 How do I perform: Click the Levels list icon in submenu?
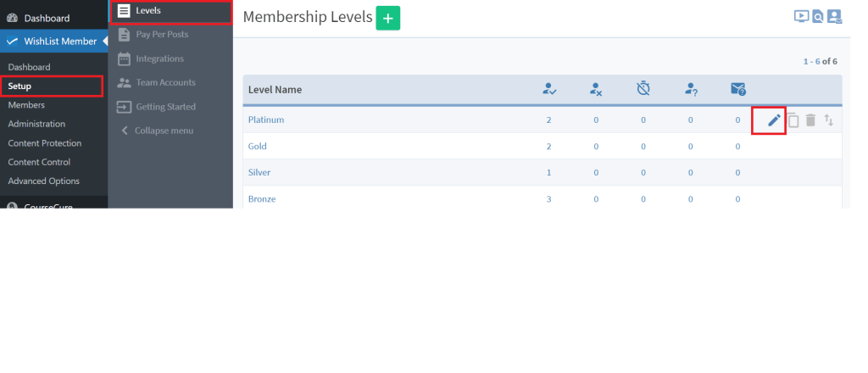(124, 10)
